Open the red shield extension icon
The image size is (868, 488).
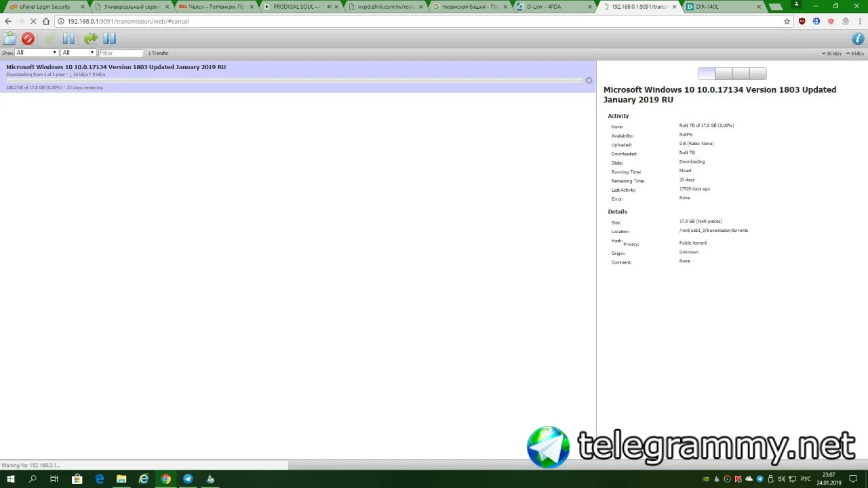point(831,21)
